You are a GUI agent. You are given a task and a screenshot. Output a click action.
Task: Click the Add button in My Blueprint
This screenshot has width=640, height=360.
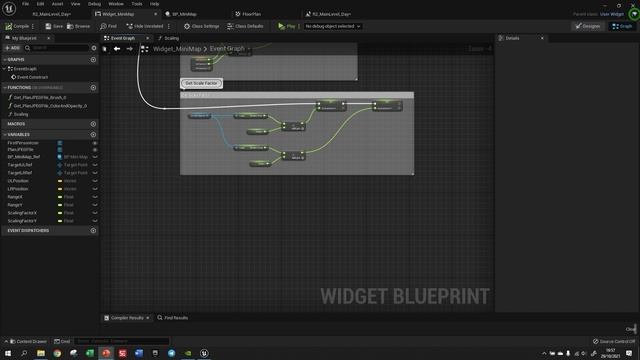12,48
